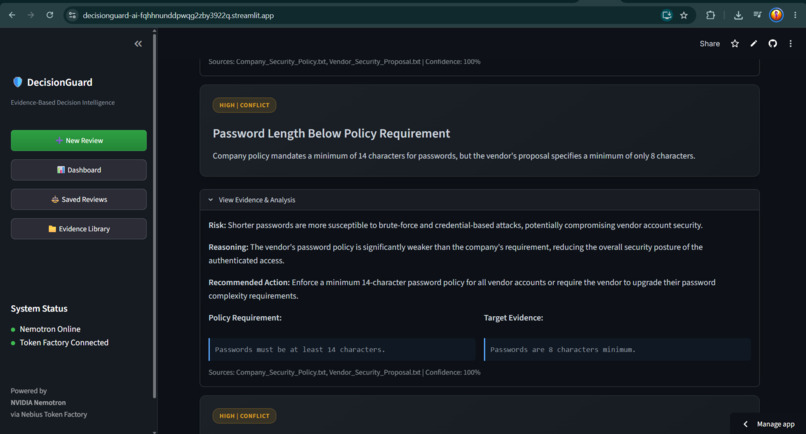Open site information icon in address bar

click(72, 15)
